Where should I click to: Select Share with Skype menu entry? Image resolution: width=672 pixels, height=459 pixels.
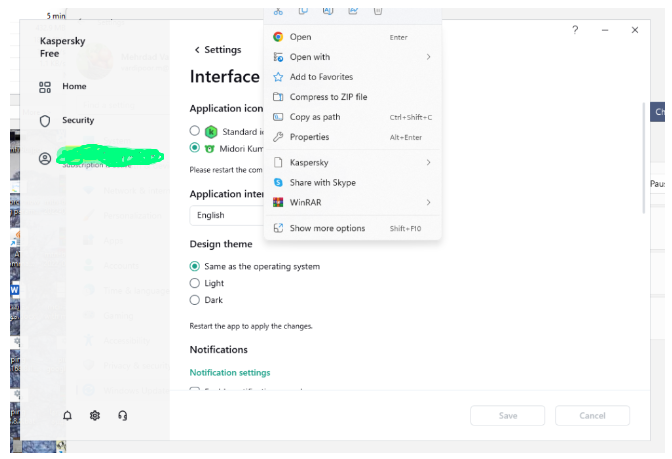pos(322,183)
